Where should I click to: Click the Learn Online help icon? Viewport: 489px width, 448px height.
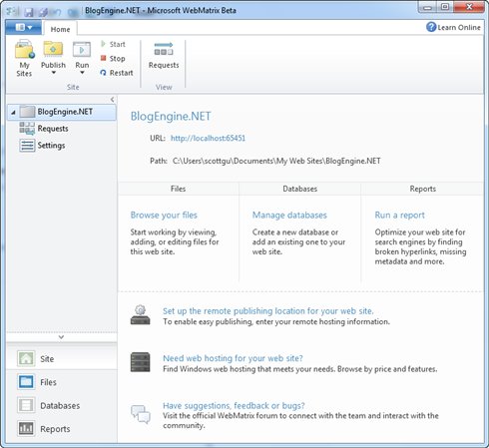point(431,27)
